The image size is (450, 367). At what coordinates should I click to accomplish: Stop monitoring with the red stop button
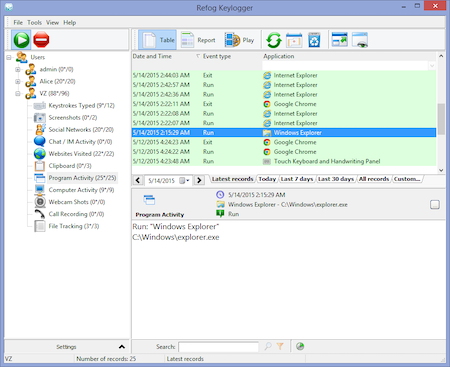41,40
